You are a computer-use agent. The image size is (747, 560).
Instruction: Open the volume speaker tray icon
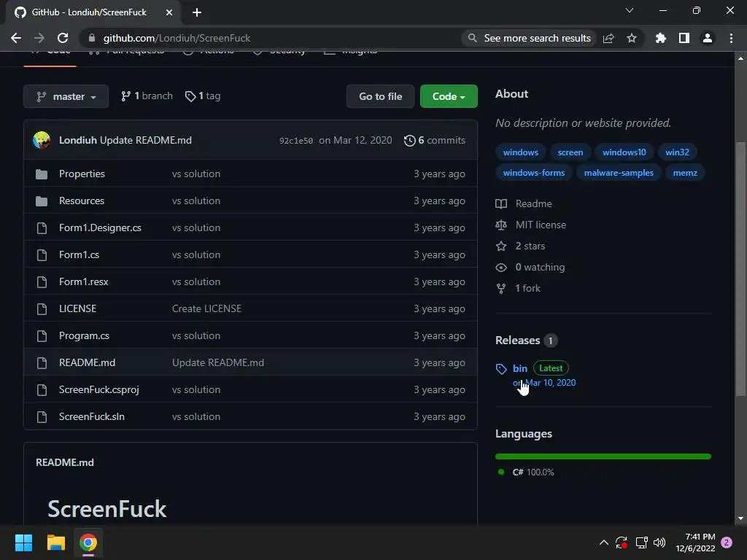[659, 542]
